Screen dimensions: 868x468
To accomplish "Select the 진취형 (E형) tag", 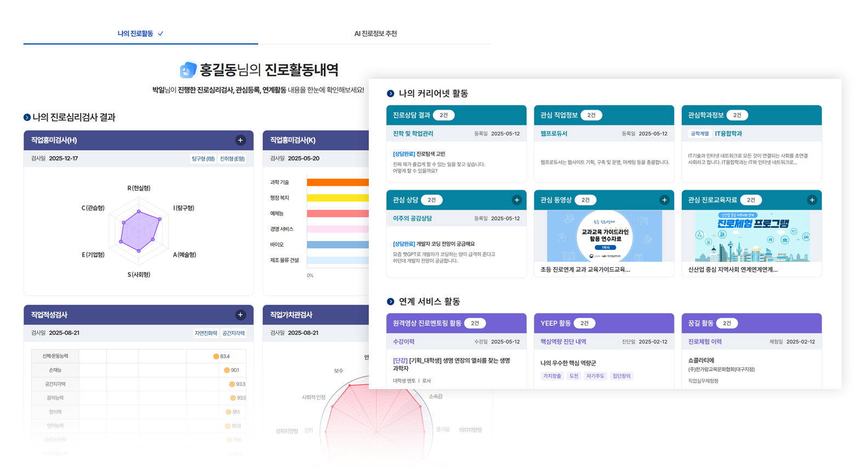I will point(232,159).
